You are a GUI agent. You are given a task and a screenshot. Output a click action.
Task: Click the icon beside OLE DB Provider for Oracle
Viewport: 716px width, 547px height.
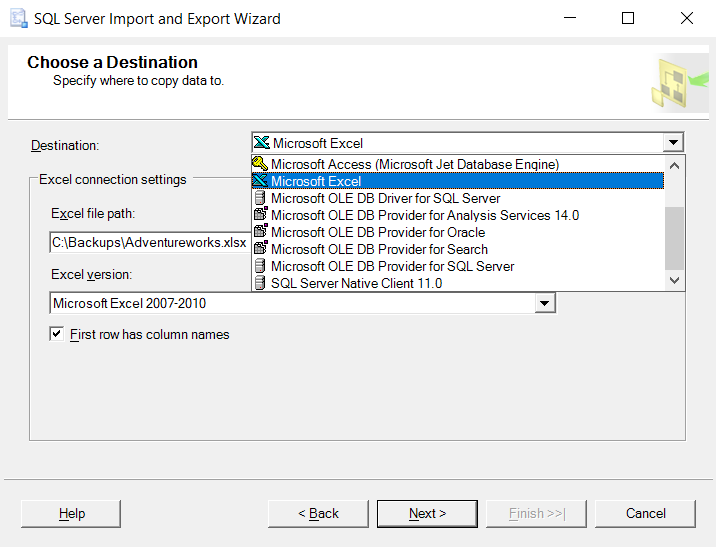(x=260, y=231)
